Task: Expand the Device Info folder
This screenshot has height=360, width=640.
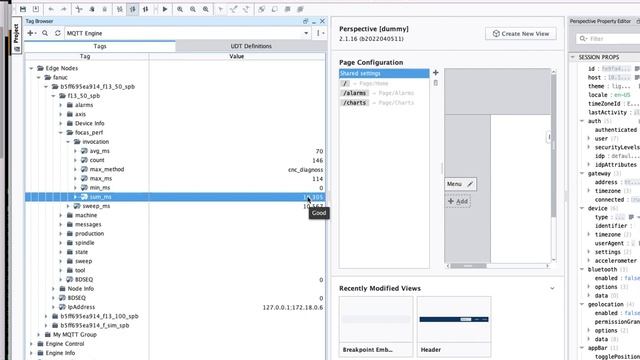Action: coord(61,123)
